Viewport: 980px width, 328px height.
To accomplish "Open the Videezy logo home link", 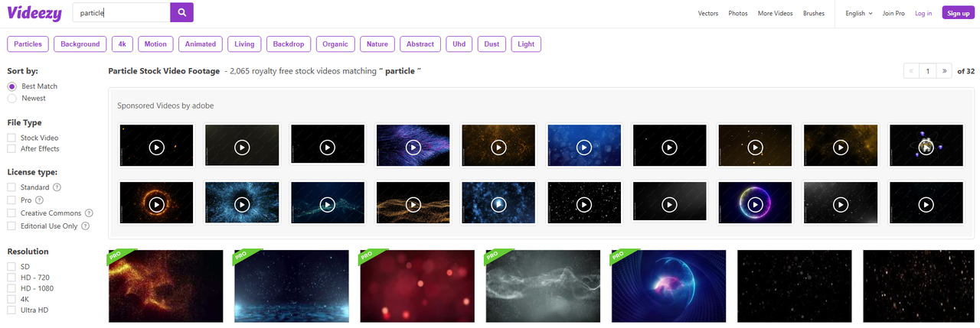I will [x=34, y=12].
